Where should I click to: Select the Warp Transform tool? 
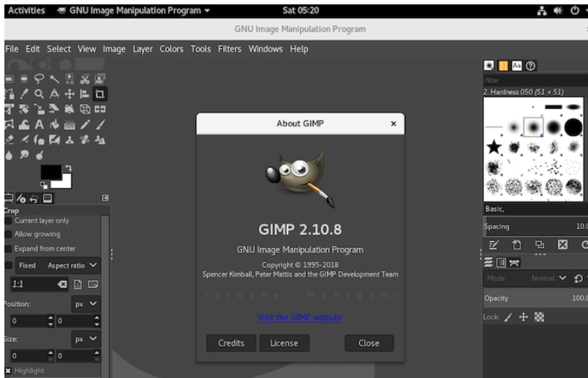[x=24, y=124]
